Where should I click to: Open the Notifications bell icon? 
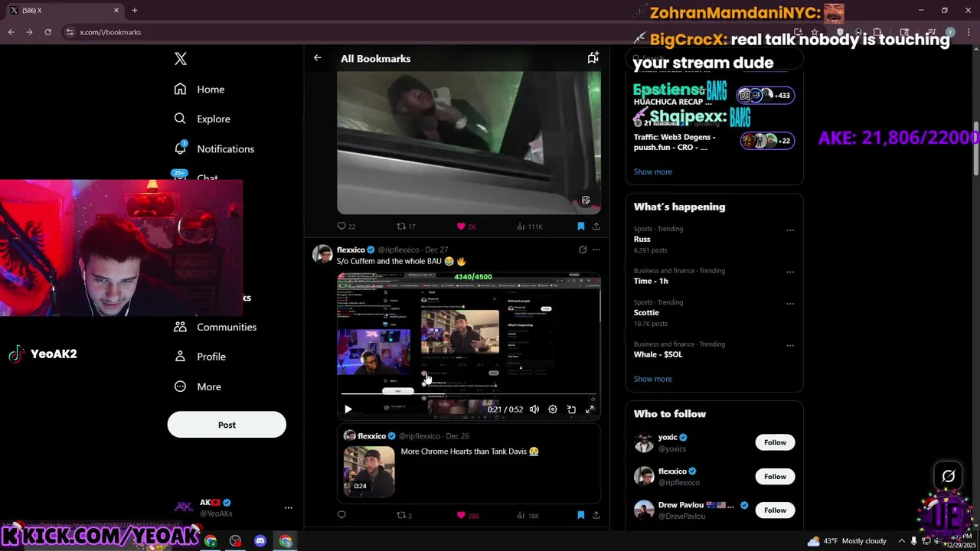click(180, 148)
